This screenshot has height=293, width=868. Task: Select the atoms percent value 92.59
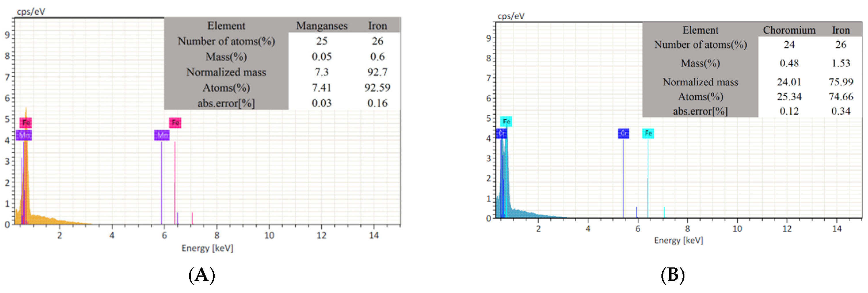[x=377, y=88]
